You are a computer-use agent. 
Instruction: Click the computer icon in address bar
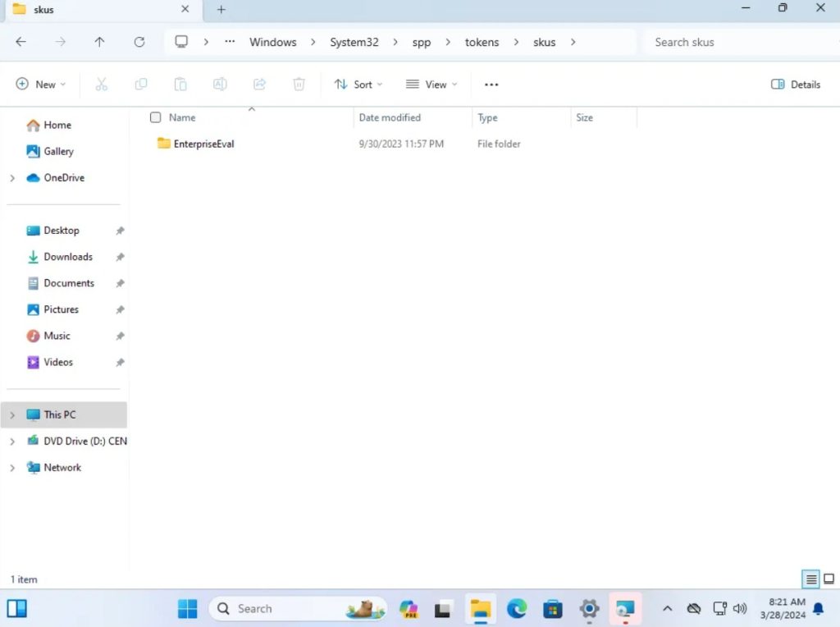[181, 42]
